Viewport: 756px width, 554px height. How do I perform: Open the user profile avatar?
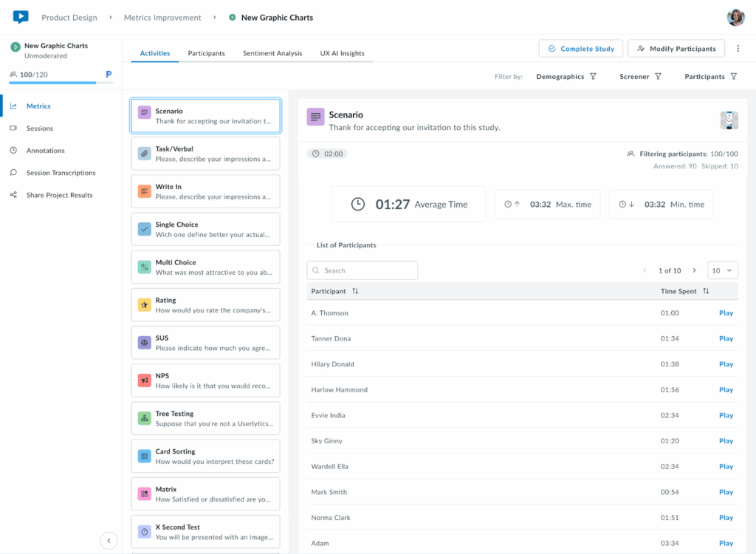735,18
